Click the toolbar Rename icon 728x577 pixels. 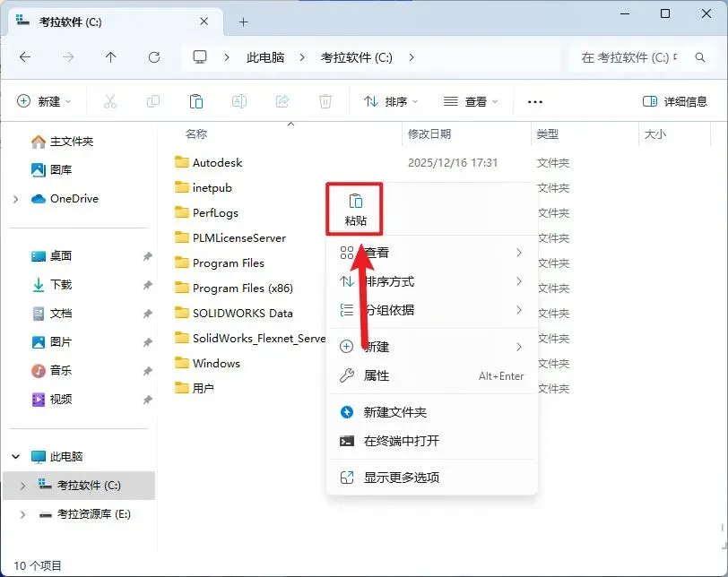(x=239, y=101)
